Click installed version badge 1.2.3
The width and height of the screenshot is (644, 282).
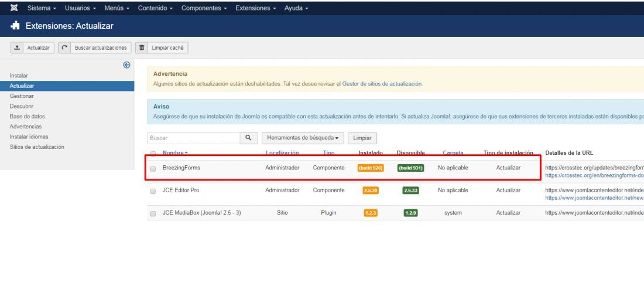(x=371, y=213)
